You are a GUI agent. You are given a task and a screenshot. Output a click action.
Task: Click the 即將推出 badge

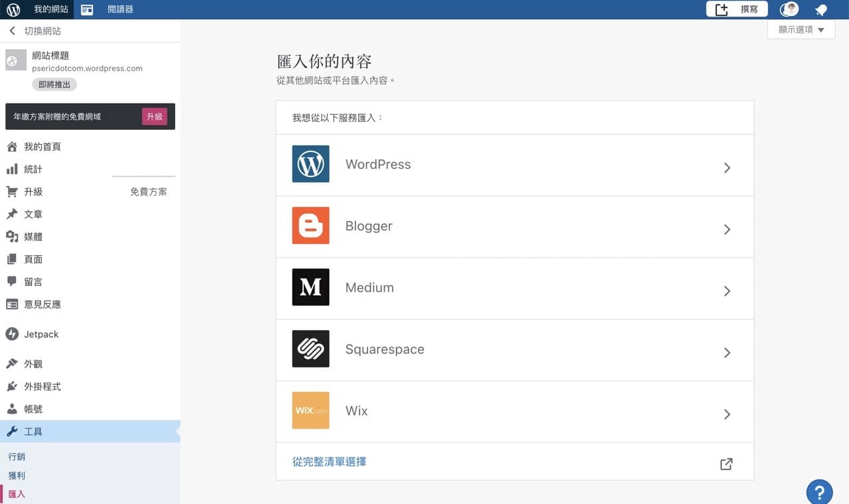pos(54,85)
